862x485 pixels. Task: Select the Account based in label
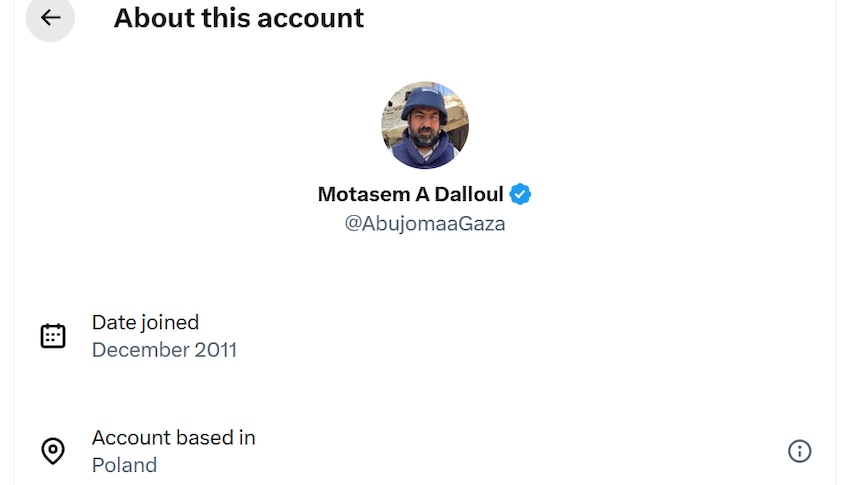[173, 437]
